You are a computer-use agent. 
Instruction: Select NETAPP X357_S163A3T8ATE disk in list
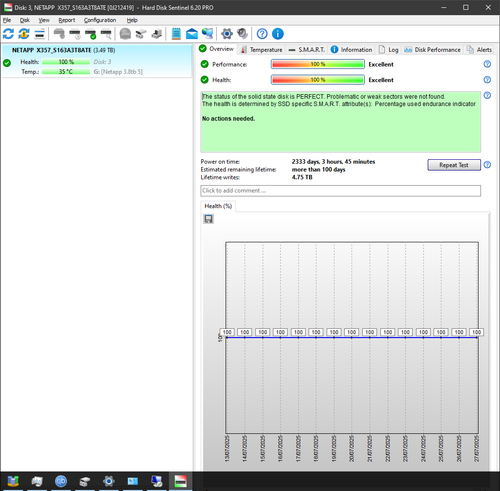pos(97,61)
